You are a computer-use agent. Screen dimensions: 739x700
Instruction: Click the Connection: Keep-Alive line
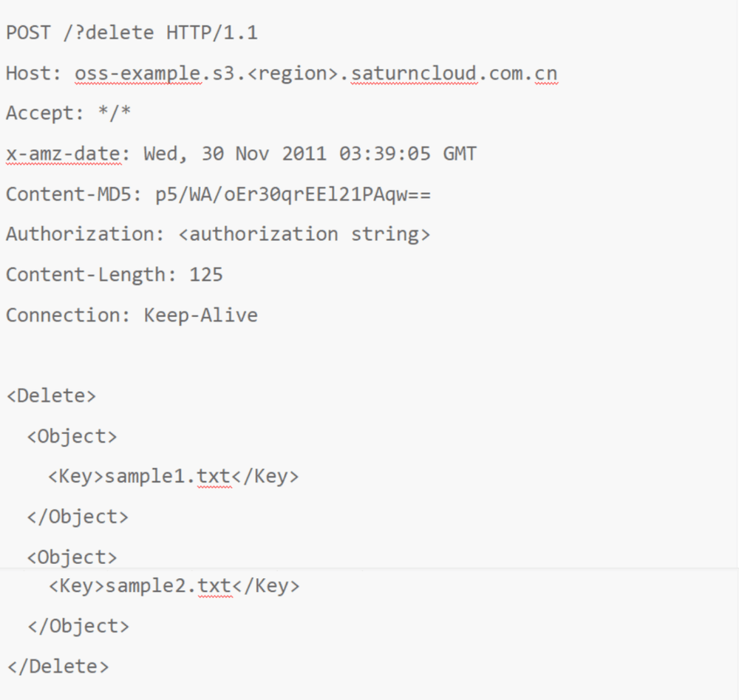(x=132, y=316)
